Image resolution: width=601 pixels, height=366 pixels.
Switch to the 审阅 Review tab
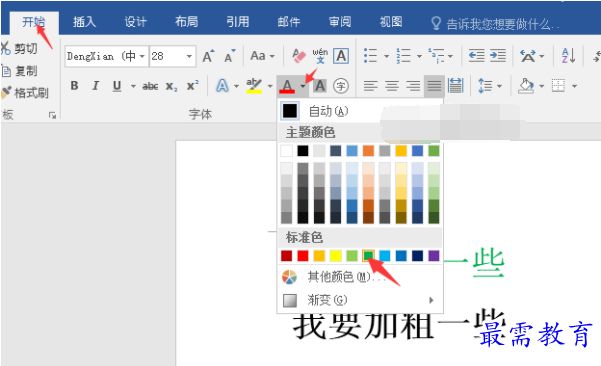point(340,21)
